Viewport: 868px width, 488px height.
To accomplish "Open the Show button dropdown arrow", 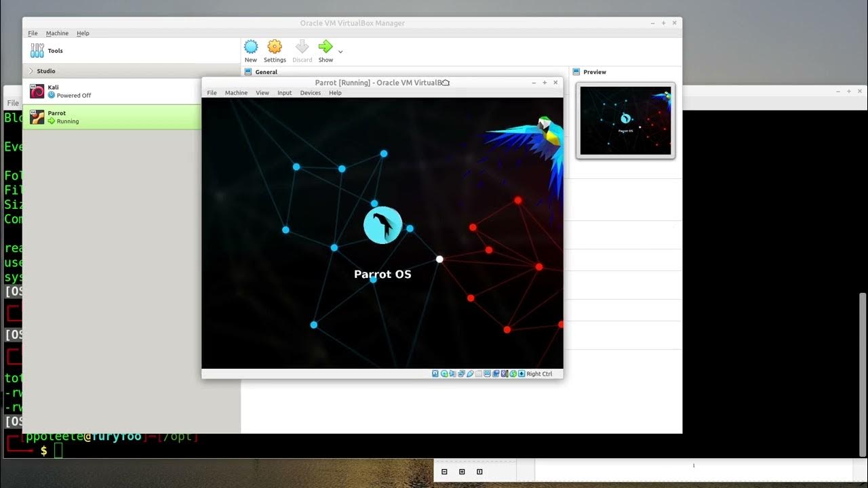I will tap(340, 52).
